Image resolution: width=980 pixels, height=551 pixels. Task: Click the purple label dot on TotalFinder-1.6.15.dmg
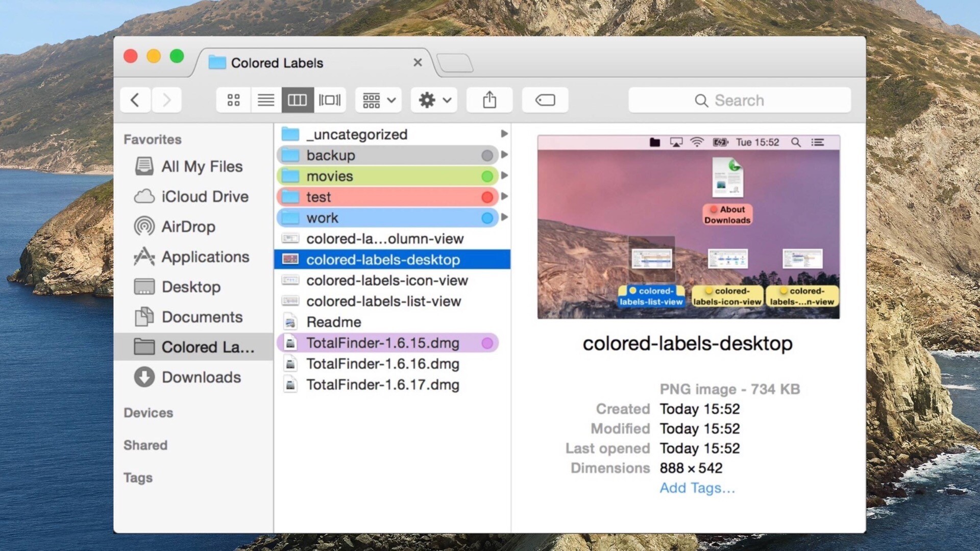tap(487, 343)
